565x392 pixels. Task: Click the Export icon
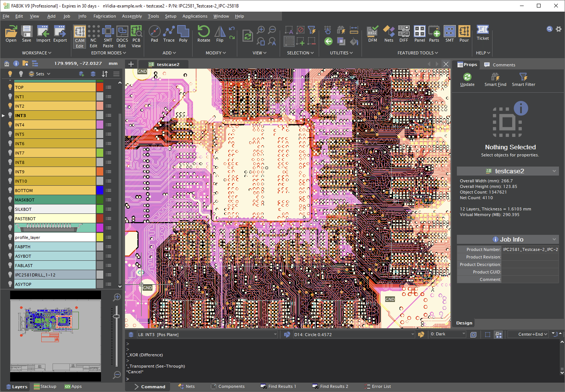point(60,34)
